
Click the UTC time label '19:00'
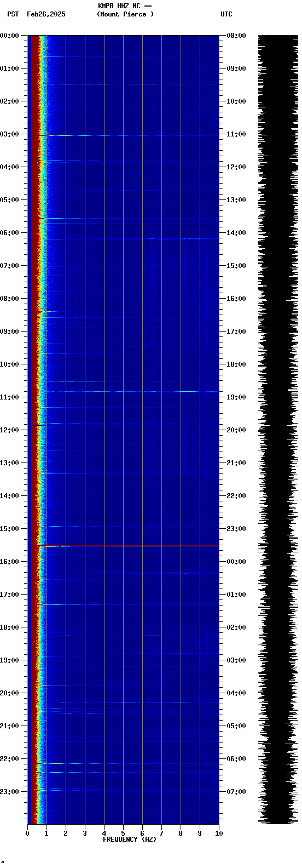point(236,397)
